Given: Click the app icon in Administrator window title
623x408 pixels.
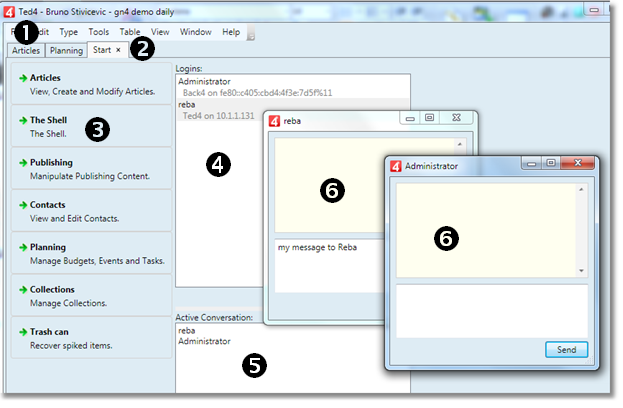Looking at the screenshot, I should click(396, 166).
